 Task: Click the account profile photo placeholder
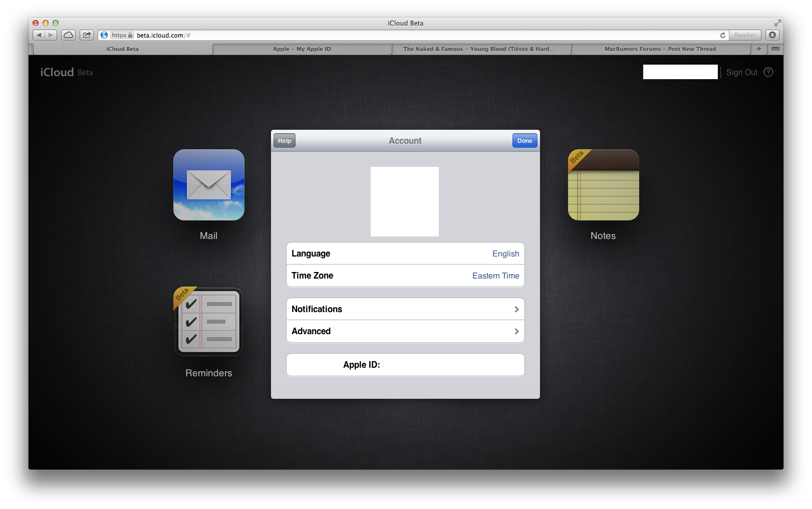point(405,201)
